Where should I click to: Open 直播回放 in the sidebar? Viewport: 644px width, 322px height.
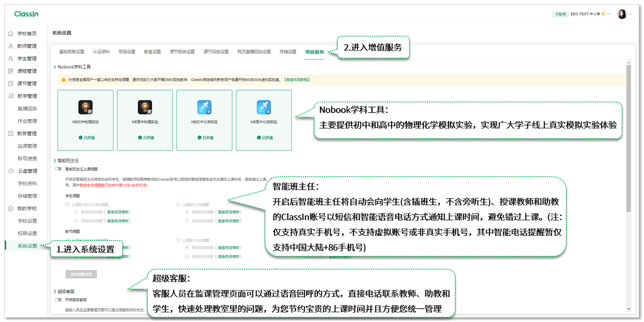(x=27, y=109)
